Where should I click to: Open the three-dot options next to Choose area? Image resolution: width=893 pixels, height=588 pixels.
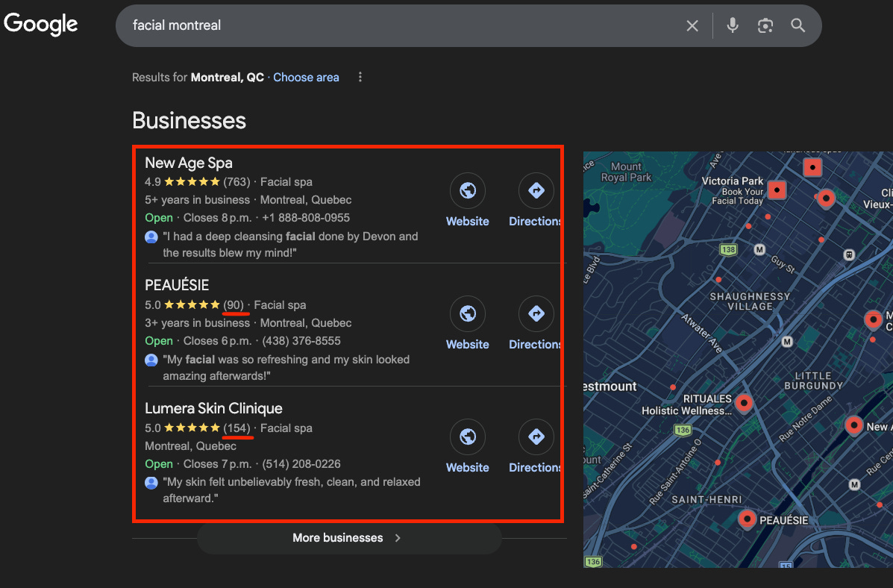360,77
